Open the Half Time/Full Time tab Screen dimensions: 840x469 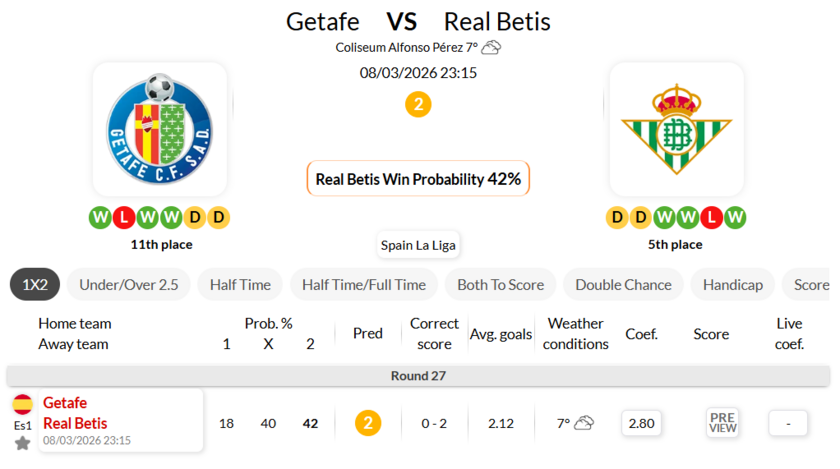click(364, 285)
